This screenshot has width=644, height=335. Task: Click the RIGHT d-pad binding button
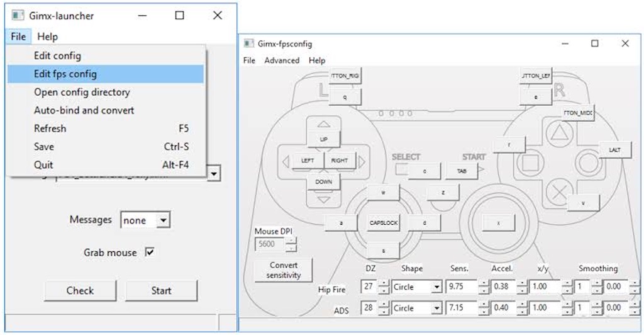[x=339, y=161]
